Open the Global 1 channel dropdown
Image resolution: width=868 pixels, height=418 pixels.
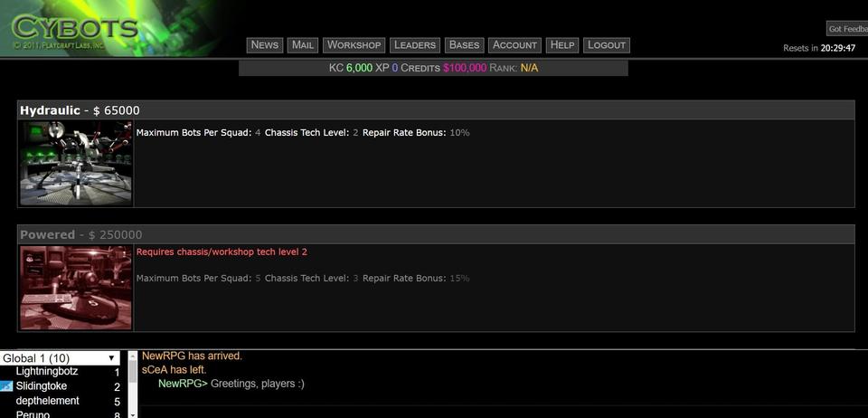tap(60, 358)
